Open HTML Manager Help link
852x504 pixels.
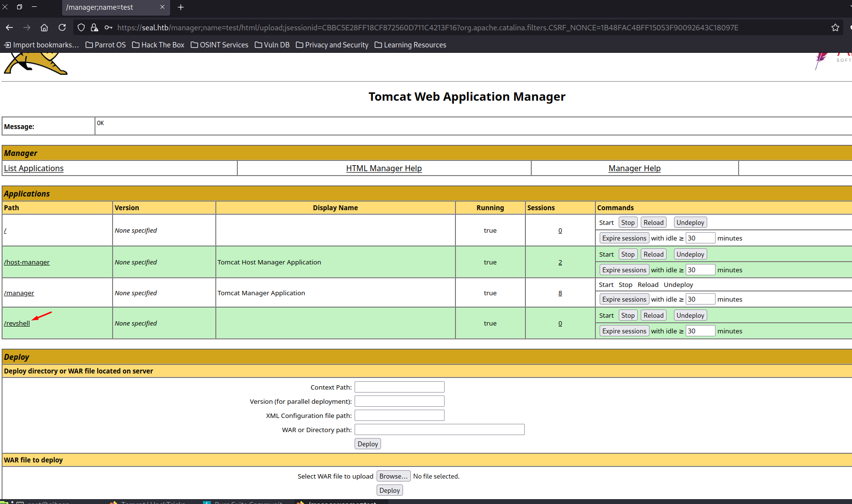[x=384, y=168]
